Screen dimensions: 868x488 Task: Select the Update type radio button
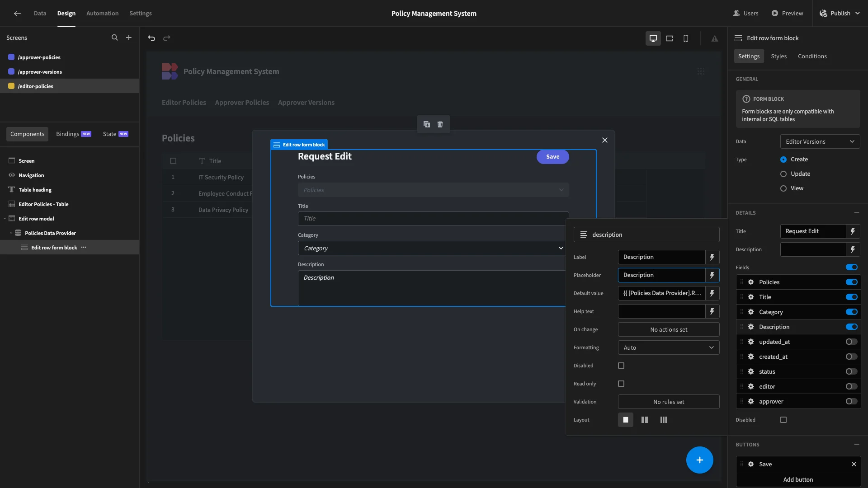(x=783, y=174)
